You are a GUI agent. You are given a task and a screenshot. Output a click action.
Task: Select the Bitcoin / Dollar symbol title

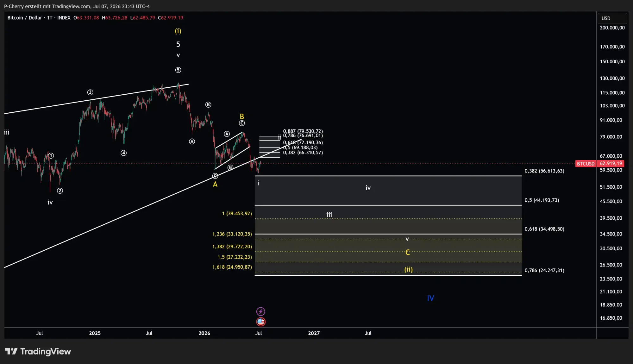tap(25, 18)
